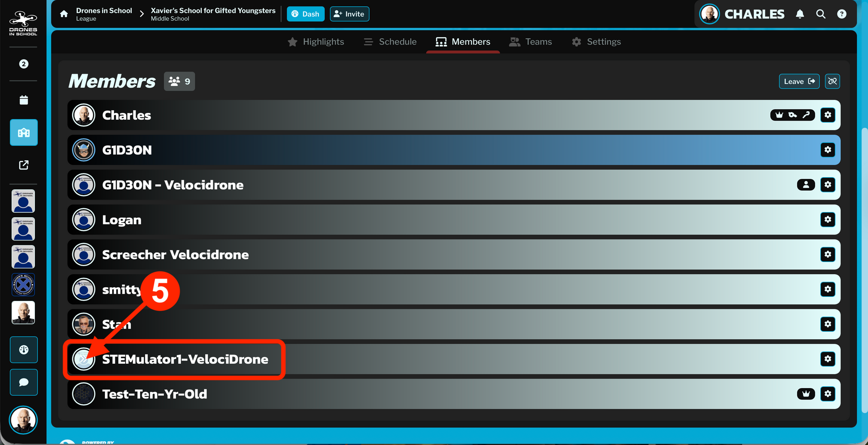Click the wrench icon on Charles's row
Screen dimensions: 868x445
pyautogui.click(x=807, y=115)
